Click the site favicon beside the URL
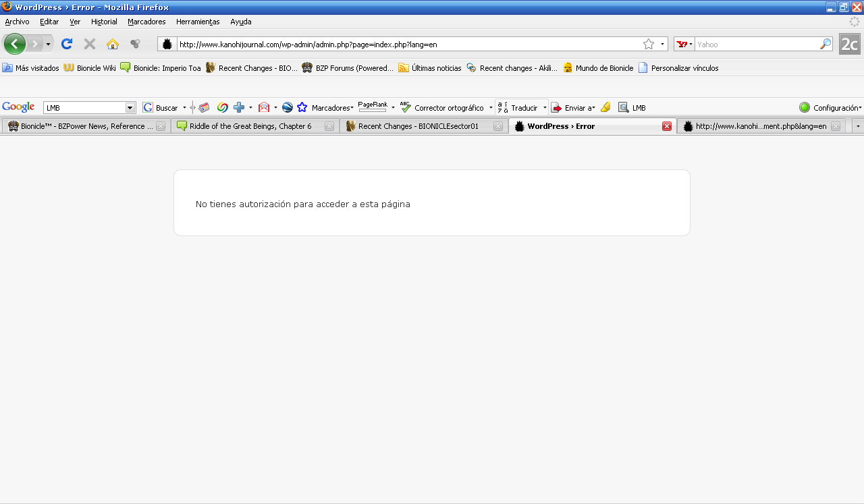The height and width of the screenshot is (504, 864). 167,44
